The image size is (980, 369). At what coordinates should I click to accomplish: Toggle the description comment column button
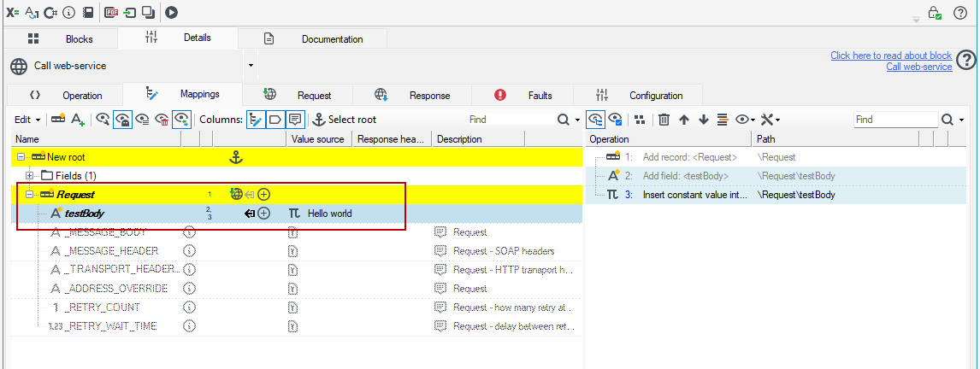(x=296, y=120)
